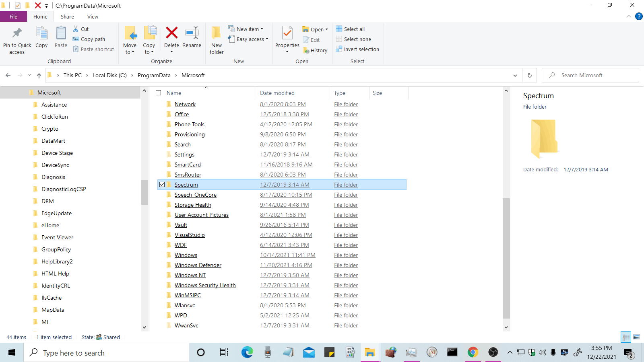
Task: Open the taskbar notification center
Action: coord(629,353)
